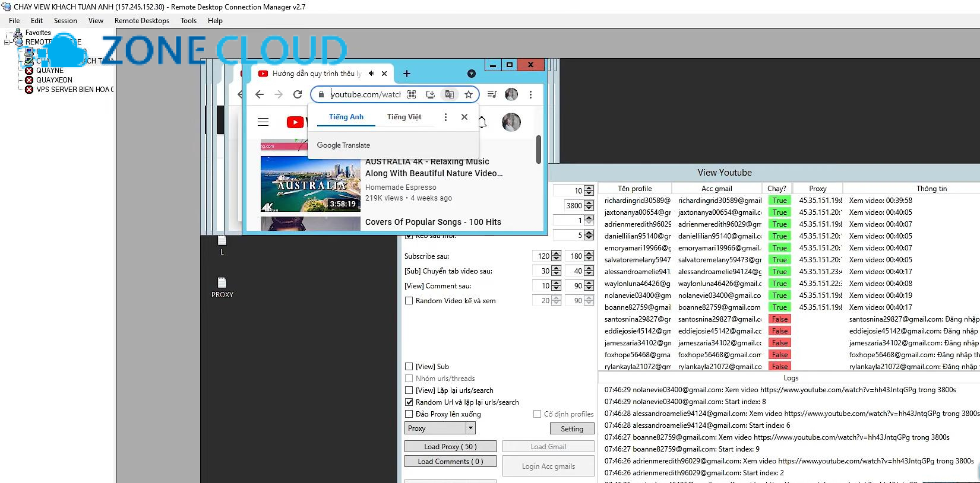The width and height of the screenshot is (980, 483).
Task: Check Đảo Proxy lên xuống
Action: (409, 414)
